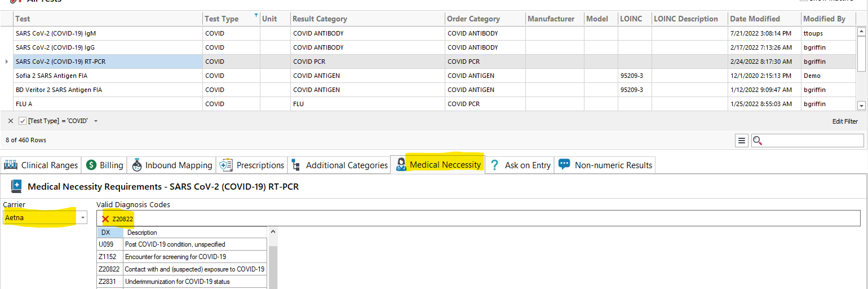Click the Description column header in code list
Image resolution: width=868 pixels, height=289 pixels.
[195, 233]
